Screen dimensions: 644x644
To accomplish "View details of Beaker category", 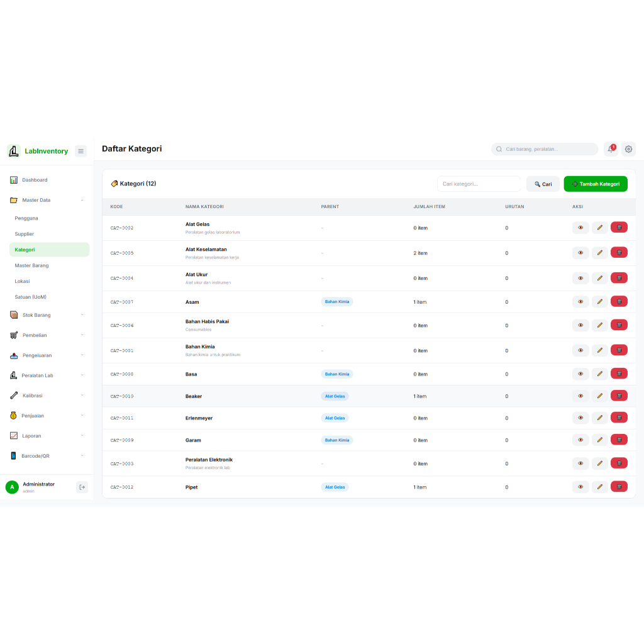I will (580, 396).
